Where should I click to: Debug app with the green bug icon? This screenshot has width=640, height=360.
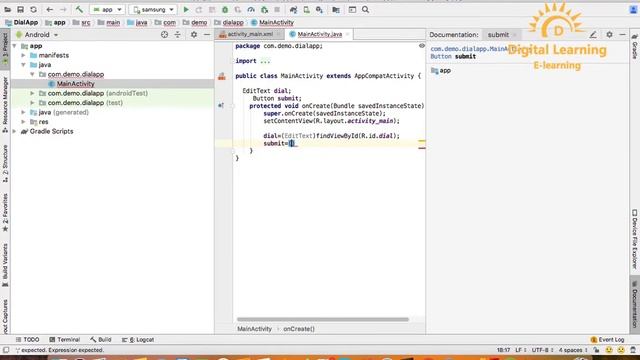[225, 9]
